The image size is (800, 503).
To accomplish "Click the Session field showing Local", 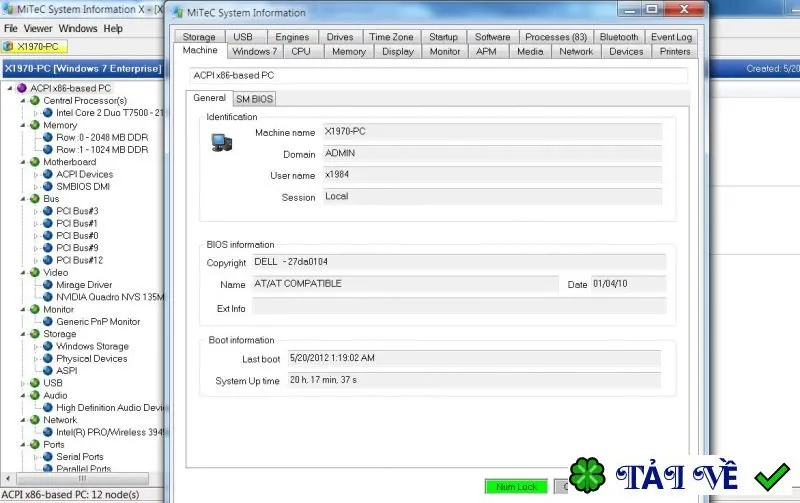I will (492, 196).
